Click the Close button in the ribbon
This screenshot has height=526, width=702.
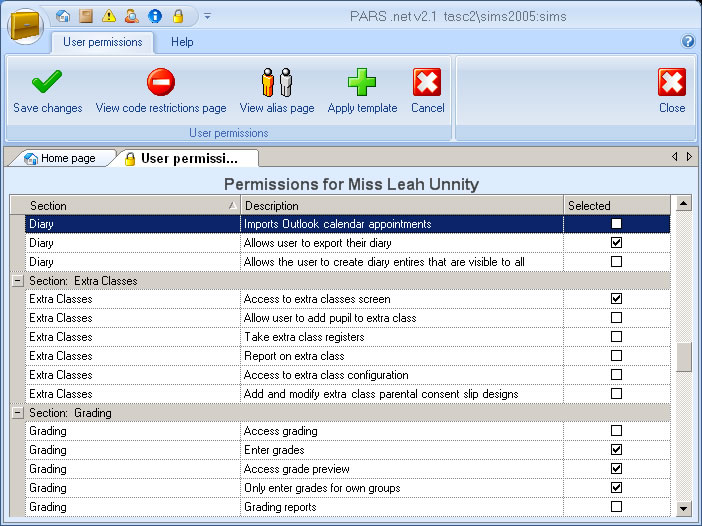click(x=672, y=90)
